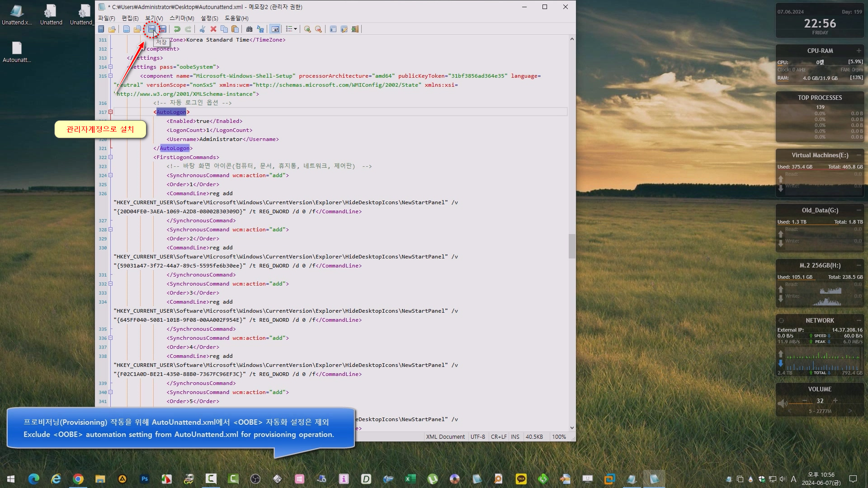Open the 파일(F) menu
The image size is (868, 488).
pyautogui.click(x=107, y=18)
